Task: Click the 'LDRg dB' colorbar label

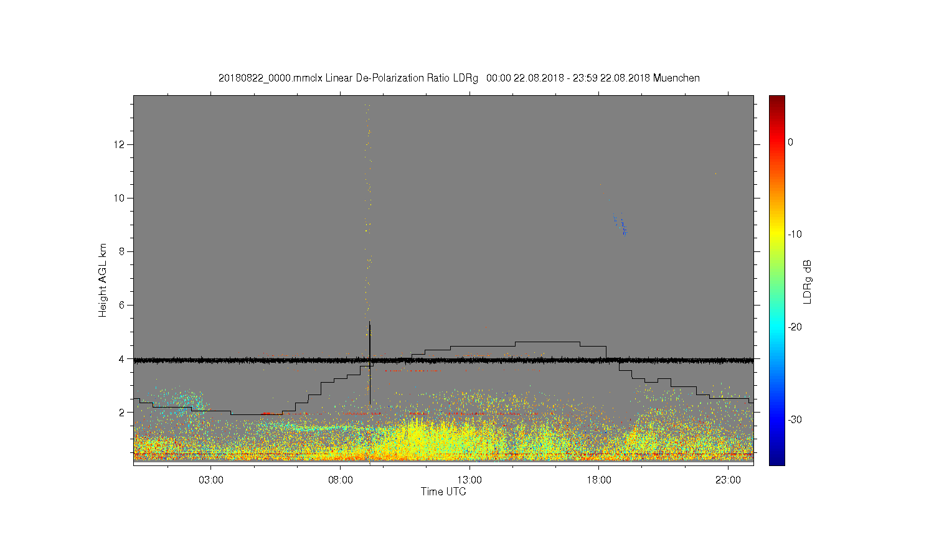Action: pos(808,281)
